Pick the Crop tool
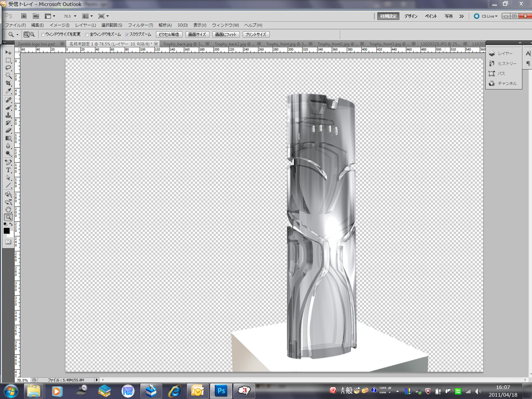Image resolution: width=532 pixels, height=399 pixels. [8, 83]
